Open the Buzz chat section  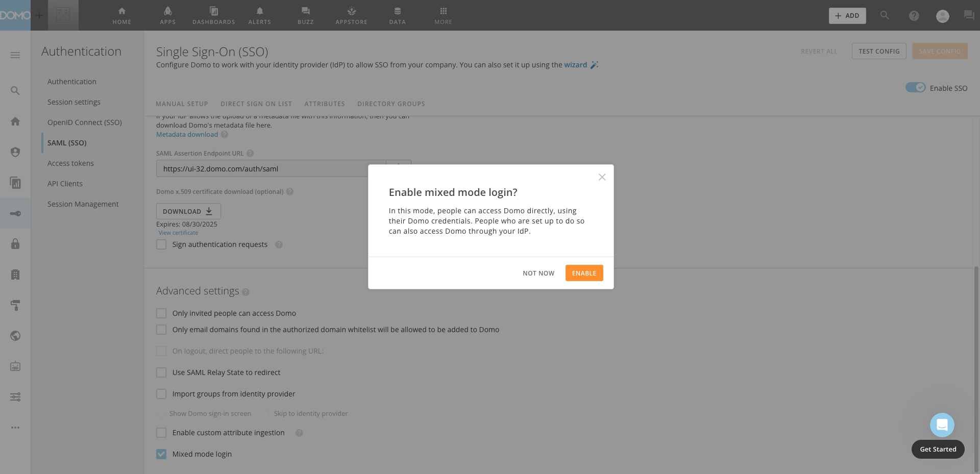click(305, 15)
